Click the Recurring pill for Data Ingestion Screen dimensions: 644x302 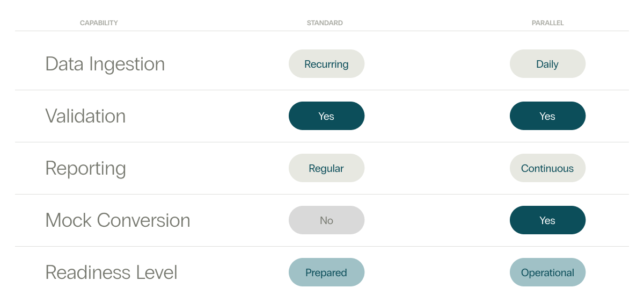point(326,64)
